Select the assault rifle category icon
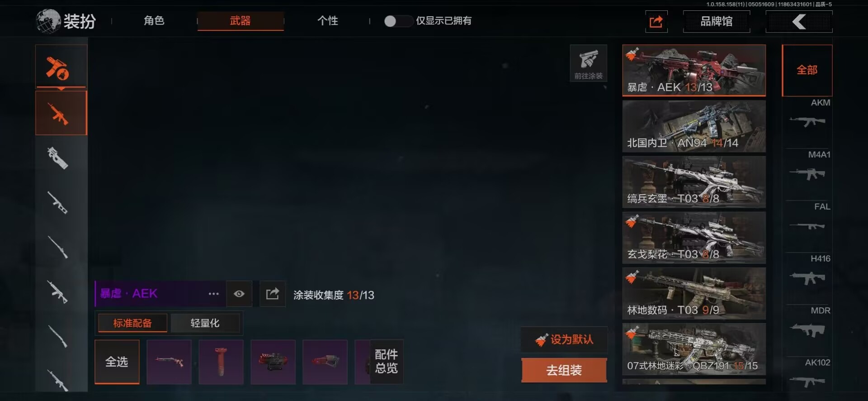Viewport: 868px width, 401px height. [61, 113]
